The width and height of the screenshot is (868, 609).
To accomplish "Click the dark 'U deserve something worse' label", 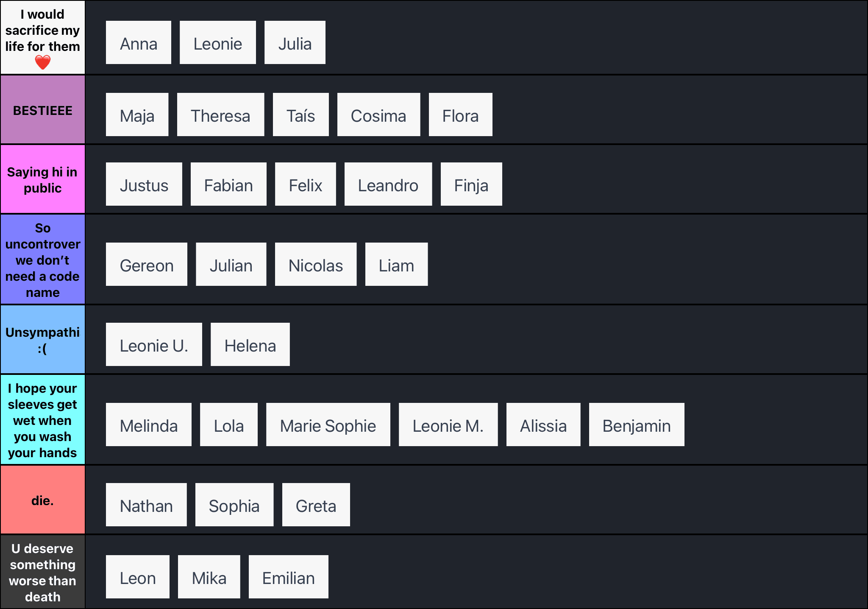I will coord(42,572).
